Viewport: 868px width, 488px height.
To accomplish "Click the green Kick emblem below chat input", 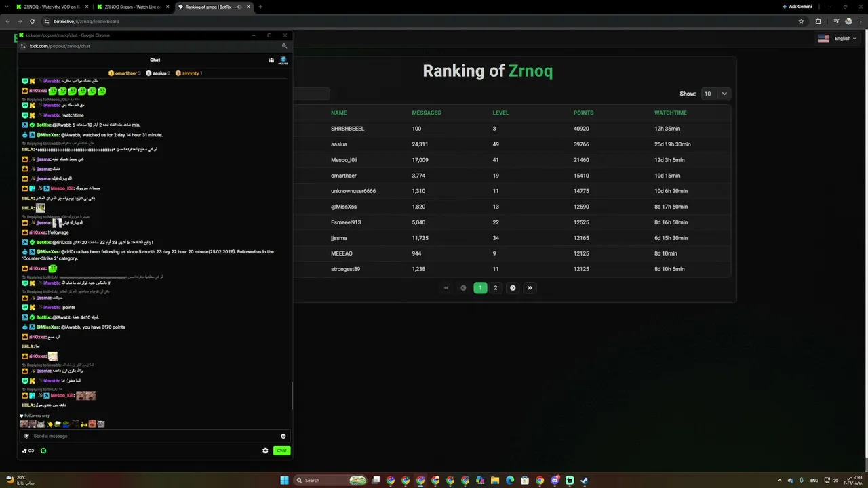I will [x=43, y=451].
